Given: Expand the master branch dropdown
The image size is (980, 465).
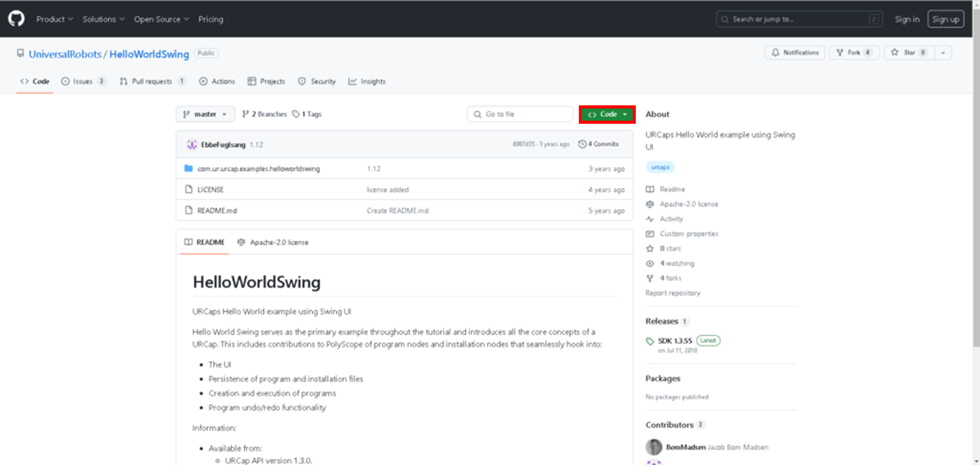Looking at the screenshot, I should click(205, 115).
